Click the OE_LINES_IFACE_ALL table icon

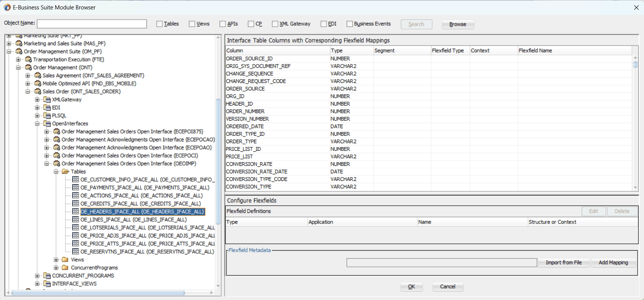[x=75, y=219]
